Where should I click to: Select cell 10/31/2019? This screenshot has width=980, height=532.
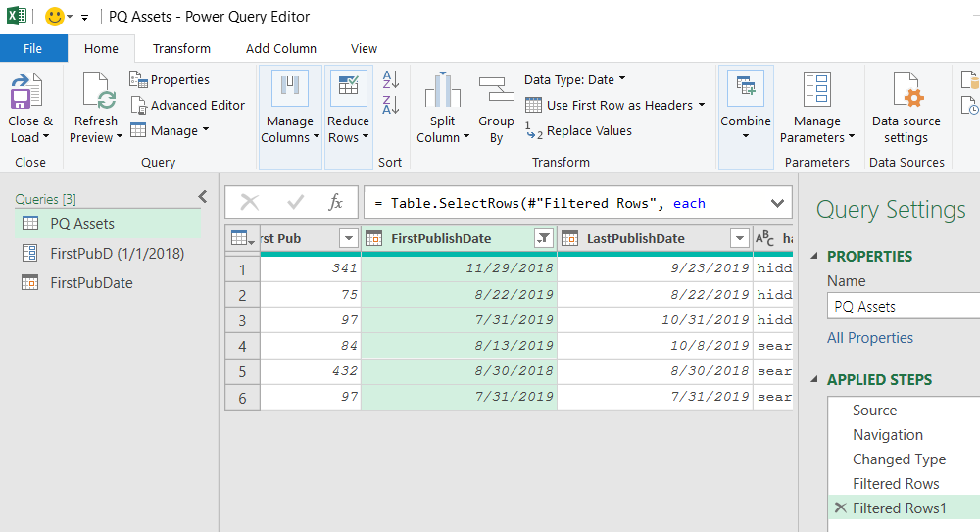tap(655, 320)
